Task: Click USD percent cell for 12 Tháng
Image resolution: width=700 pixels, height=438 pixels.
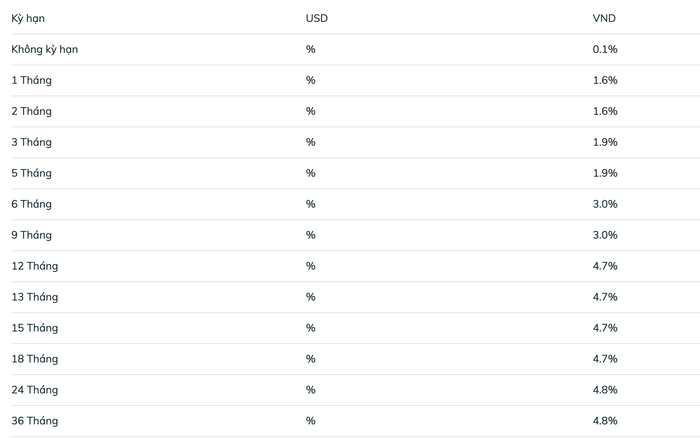Action: (311, 266)
